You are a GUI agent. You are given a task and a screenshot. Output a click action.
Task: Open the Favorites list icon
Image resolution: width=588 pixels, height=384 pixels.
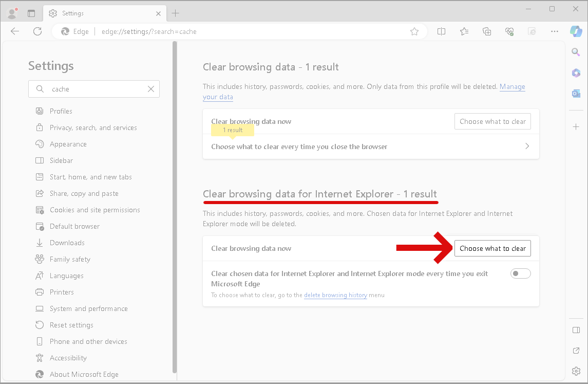coord(464,31)
